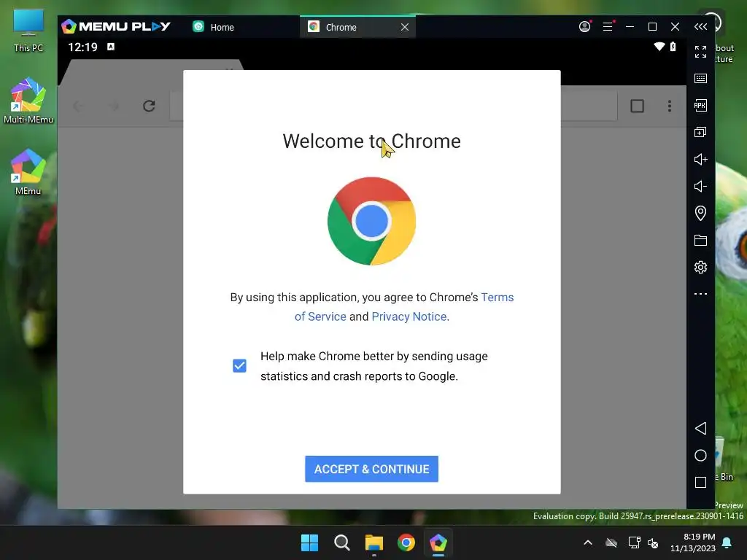Click the large Chrome logo image
This screenshot has height=560, width=747.
point(371,221)
